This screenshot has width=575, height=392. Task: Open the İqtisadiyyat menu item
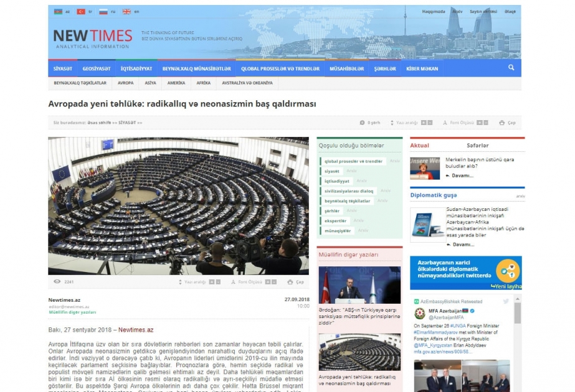tap(136, 68)
